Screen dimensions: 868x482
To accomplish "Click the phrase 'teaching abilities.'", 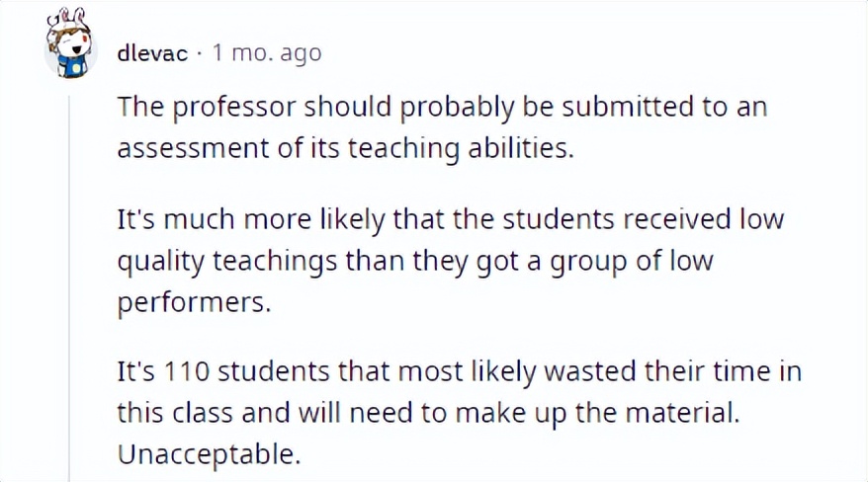I will point(461,150).
